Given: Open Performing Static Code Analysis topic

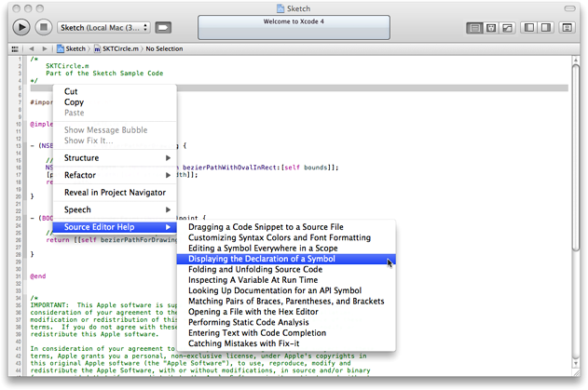Looking at the screenshot, I should (286, 322).
